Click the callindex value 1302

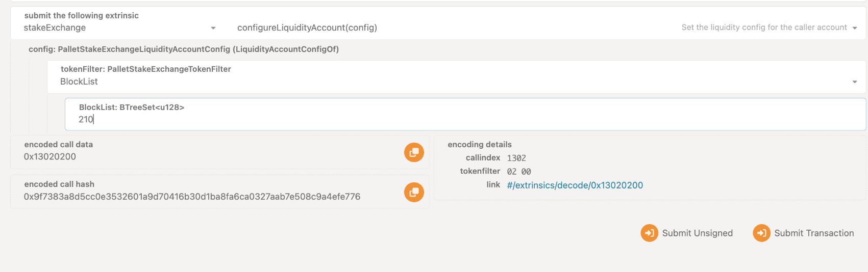516,158
